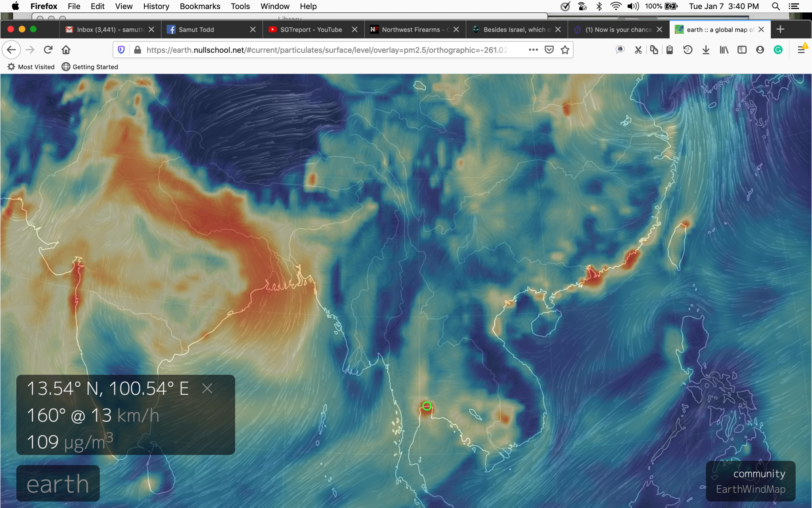The image size is (812, 508).
Task: Open the Firefox hamburger application menu
Action: [x=801, y=50]
